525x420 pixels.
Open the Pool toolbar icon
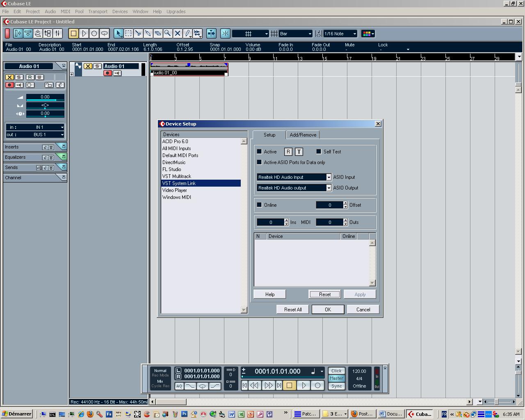point(48,34)
